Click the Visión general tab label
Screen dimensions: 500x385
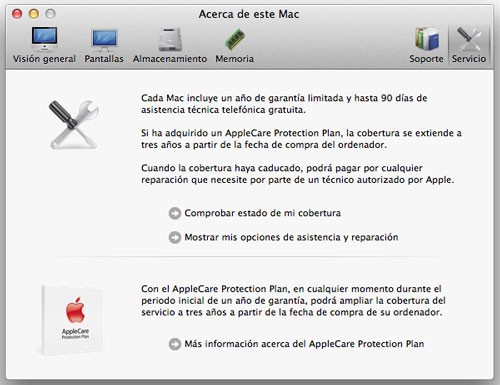click(44, 59)
